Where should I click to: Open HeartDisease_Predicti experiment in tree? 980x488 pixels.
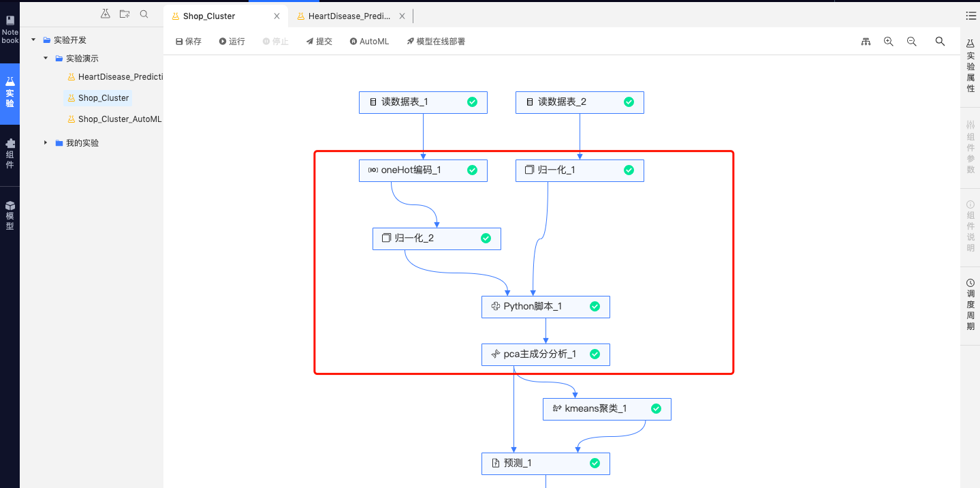pyautogui.click(x=116, y=77)
